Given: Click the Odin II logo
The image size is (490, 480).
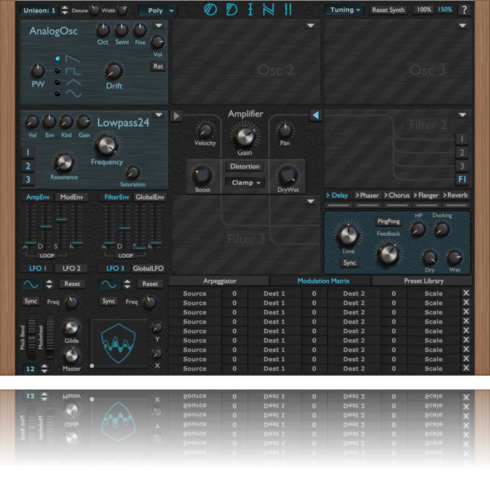Looking at the screenshot, I should click(x=248, y=10).
